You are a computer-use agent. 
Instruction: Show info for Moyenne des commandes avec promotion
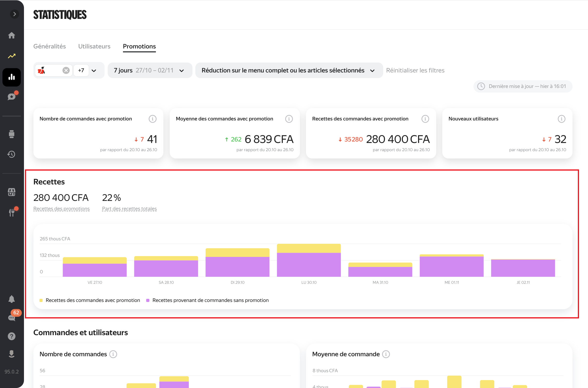click(289, 119)
